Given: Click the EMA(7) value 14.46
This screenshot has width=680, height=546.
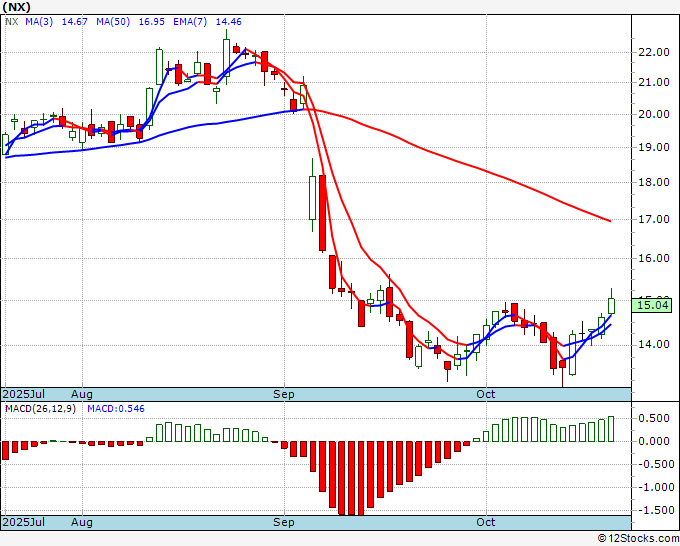Looking at the screenshot, I should pos(229,22).
